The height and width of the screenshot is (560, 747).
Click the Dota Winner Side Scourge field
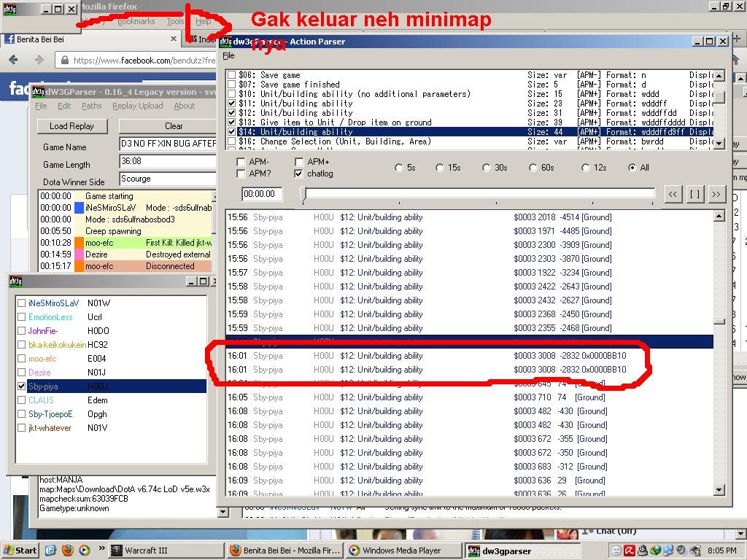pyautogui.click(x=169, y=179)
